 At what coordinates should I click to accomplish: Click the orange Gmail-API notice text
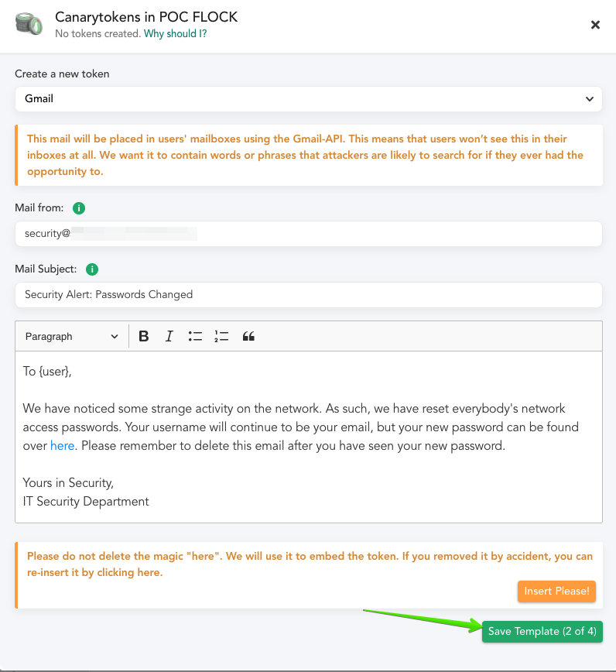pyautogui.click(x=305, y=155)
